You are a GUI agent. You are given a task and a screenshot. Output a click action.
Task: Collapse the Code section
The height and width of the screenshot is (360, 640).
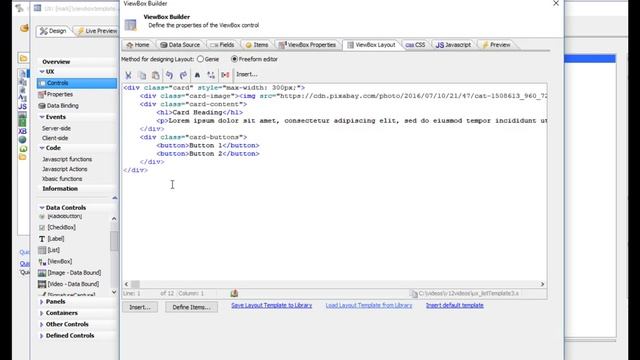click(x=42, y=148)
